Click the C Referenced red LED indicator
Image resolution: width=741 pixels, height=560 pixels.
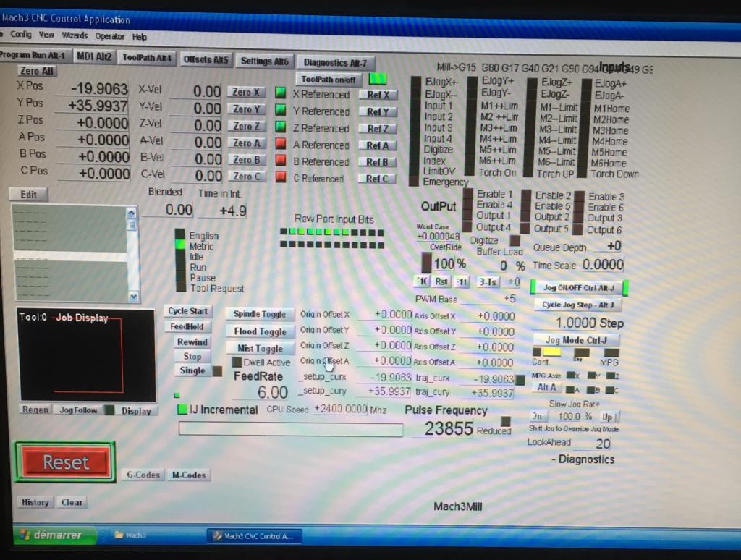tap(281, 177)
